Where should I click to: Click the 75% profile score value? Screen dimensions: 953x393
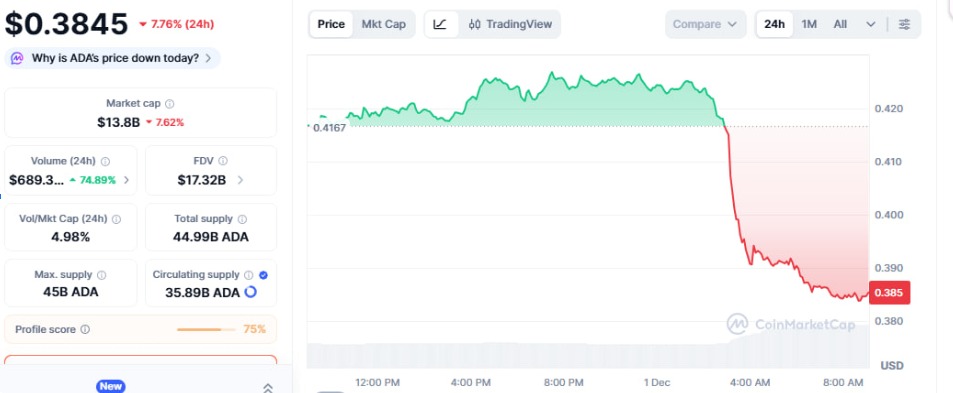pos(255,329)
